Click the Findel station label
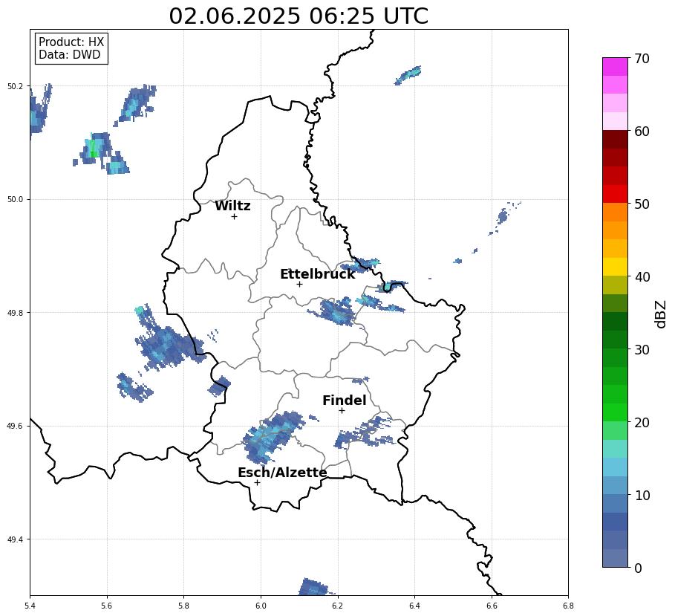 point(345,401)
